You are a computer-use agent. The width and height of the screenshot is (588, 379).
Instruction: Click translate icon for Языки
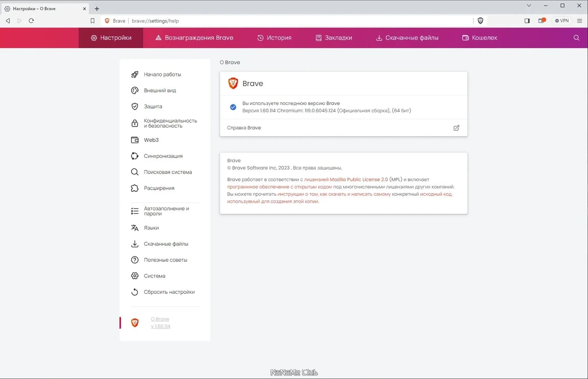(135, 228)
